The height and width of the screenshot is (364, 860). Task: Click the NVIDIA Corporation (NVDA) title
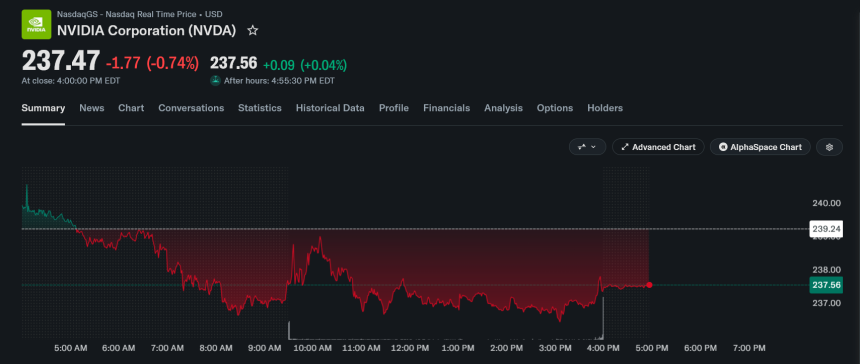pyautogui.click(x=146, y=31)
